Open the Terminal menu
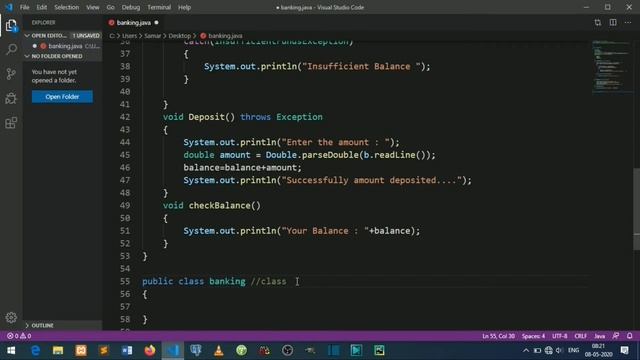The image size is (640, 360). (159, 7)
